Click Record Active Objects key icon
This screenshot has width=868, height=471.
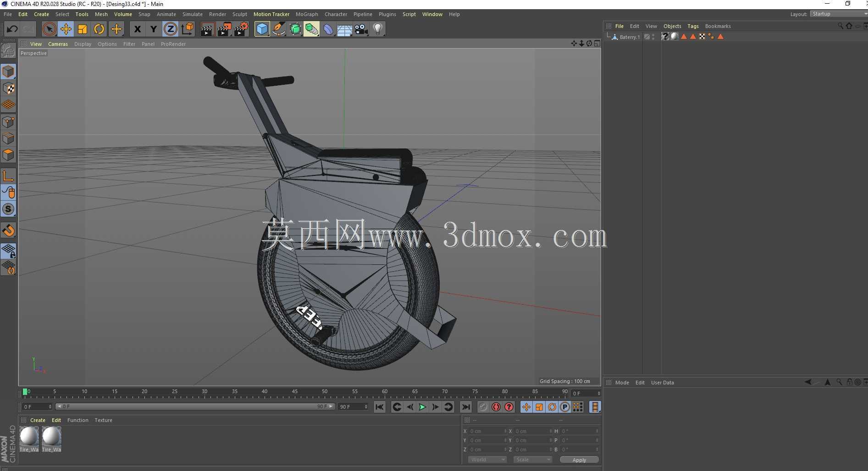483,407
